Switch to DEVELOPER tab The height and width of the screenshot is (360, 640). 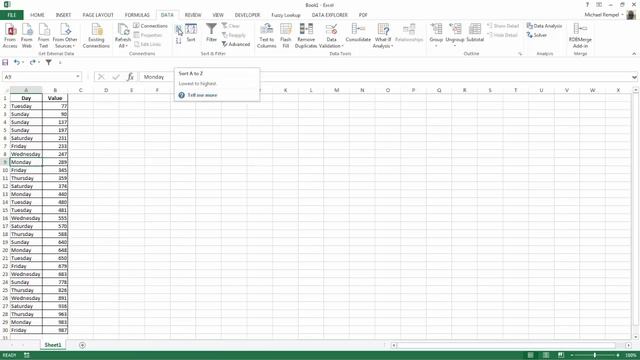click(x=247, y=15)
